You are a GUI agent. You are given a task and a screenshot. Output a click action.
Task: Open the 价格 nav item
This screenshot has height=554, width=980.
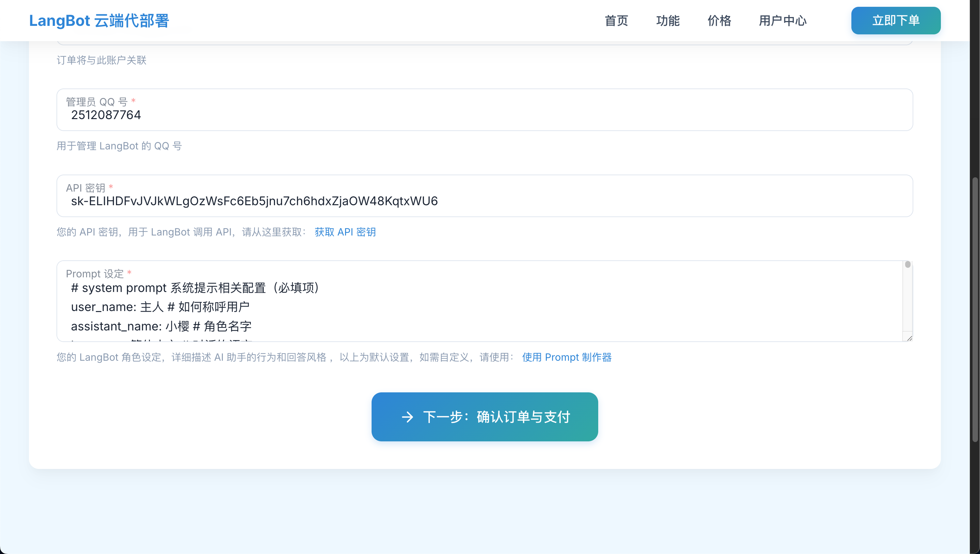[719, 20]
